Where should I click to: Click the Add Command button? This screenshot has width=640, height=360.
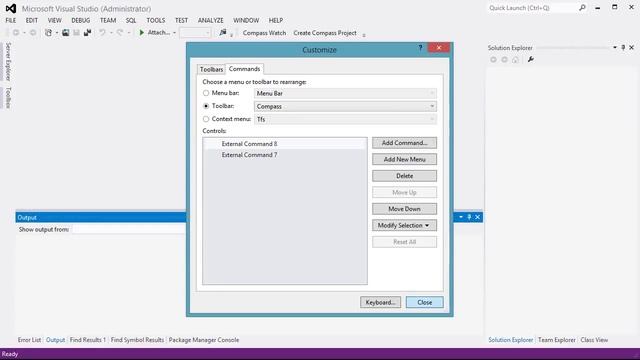[x=404, y=143]
